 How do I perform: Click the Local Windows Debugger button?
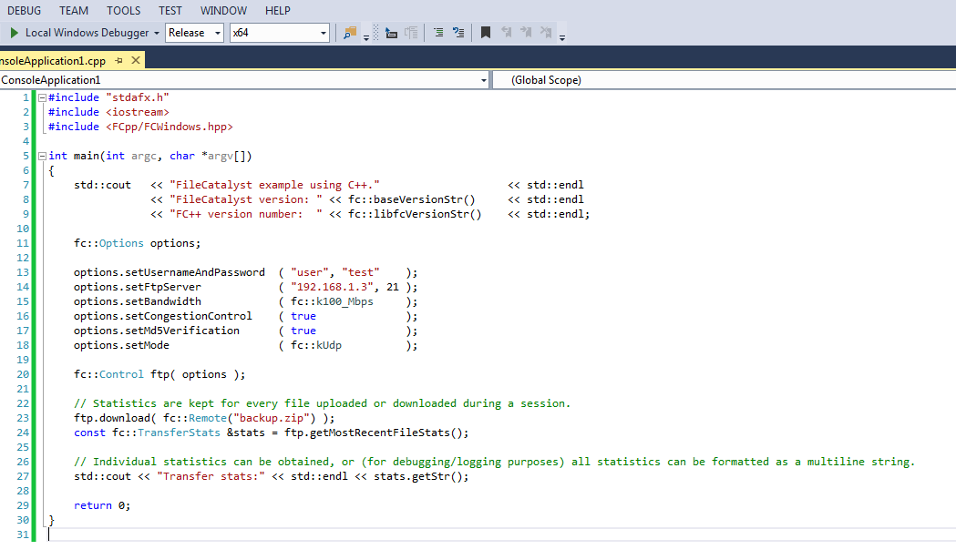tap(86, 33)
